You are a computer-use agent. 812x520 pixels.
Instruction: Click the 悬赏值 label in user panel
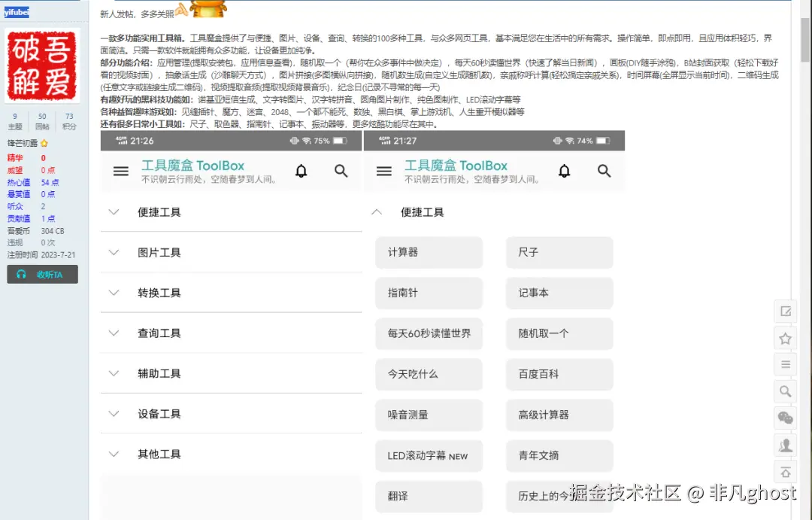19,194
